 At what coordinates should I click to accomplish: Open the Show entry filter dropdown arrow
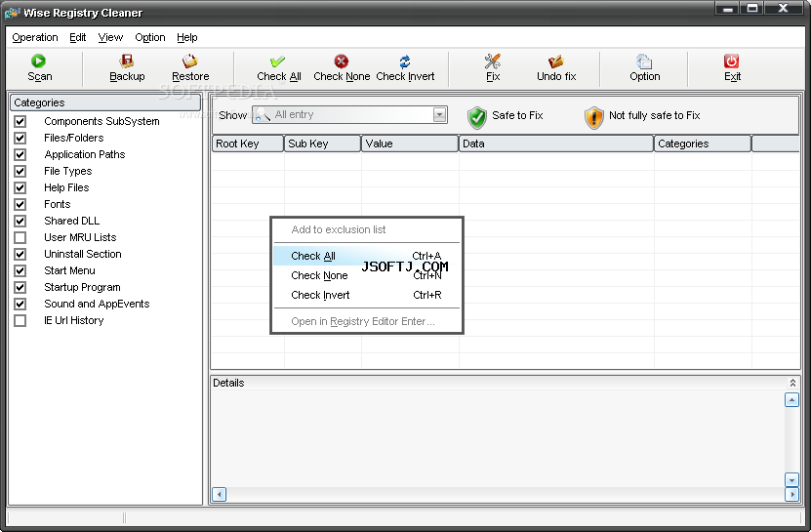(439, 114)
